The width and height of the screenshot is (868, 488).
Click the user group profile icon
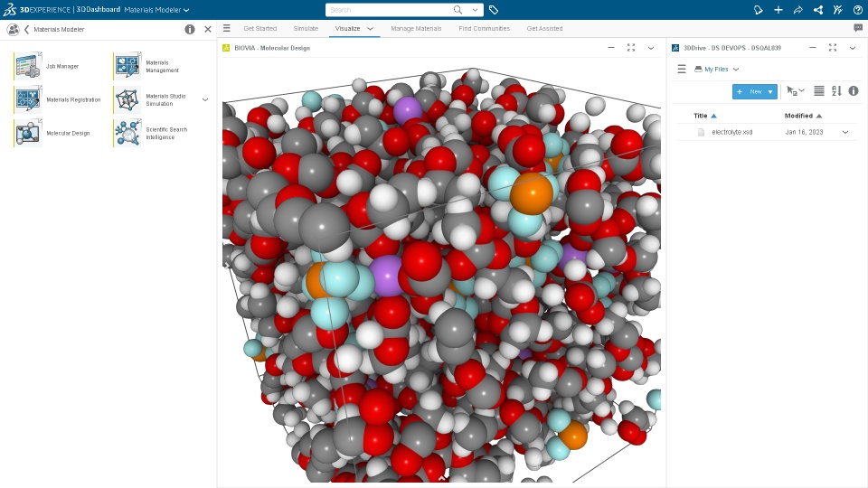pyautogui.click(x=13, y=29)
